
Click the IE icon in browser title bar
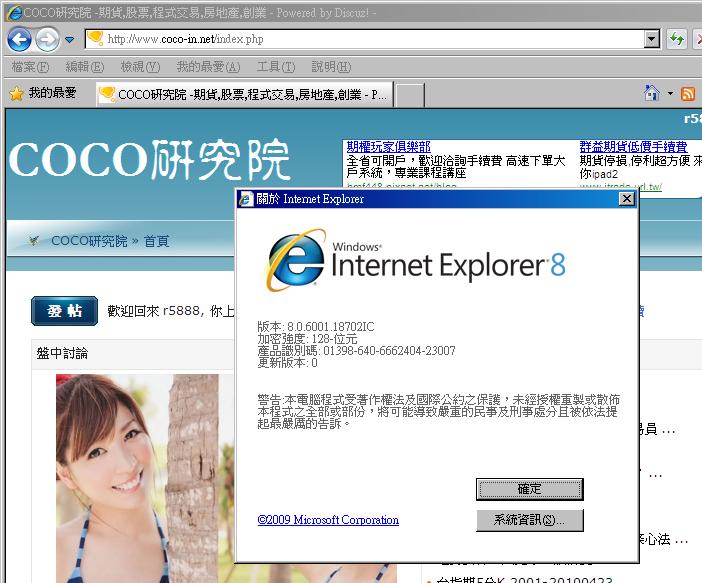14,12
